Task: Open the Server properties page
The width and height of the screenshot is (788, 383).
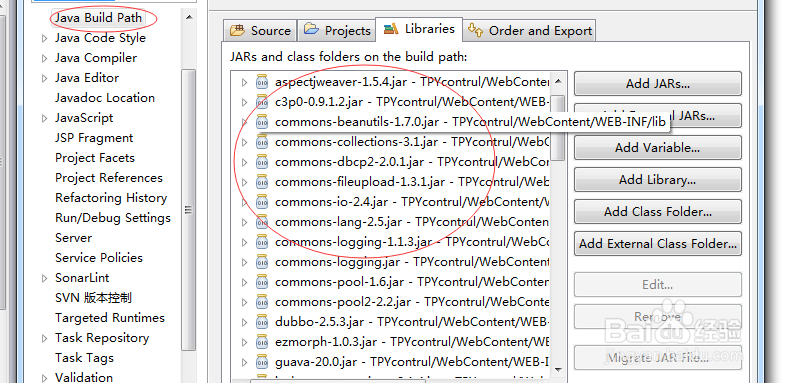Action: (x=73, y=238)
